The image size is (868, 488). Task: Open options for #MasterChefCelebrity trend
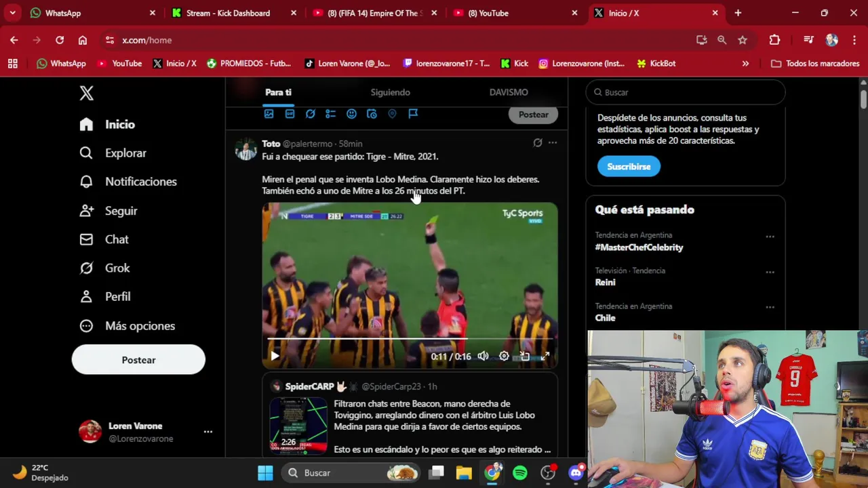point(770,237)
